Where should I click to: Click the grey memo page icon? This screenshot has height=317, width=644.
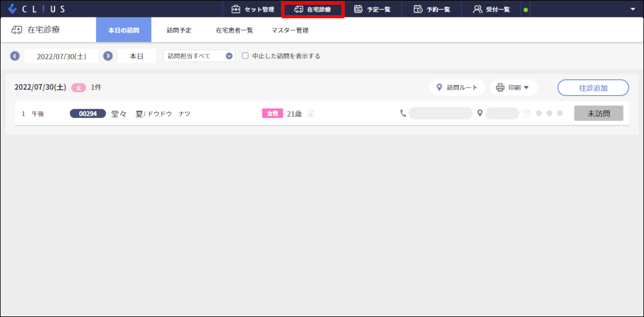(x=527, y=114)
